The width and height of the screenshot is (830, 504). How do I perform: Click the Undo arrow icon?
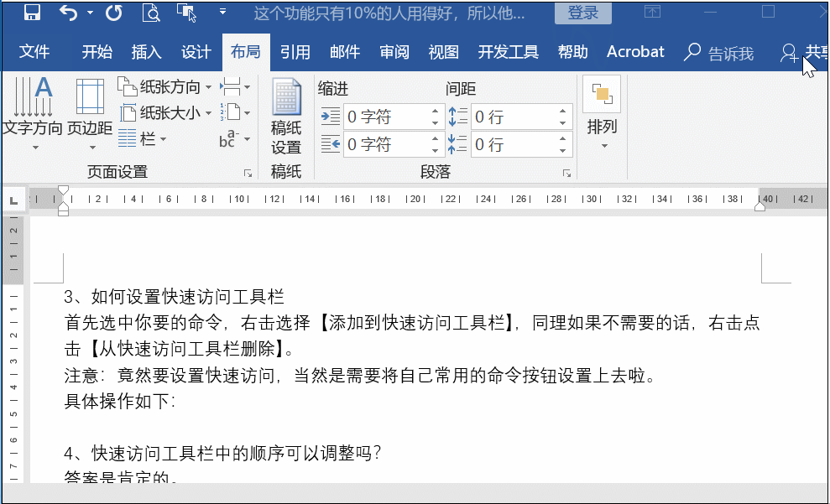(x=68, y=13)
